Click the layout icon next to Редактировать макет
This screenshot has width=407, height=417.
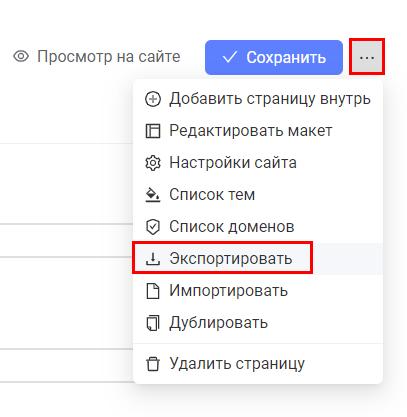coord(153,131)
